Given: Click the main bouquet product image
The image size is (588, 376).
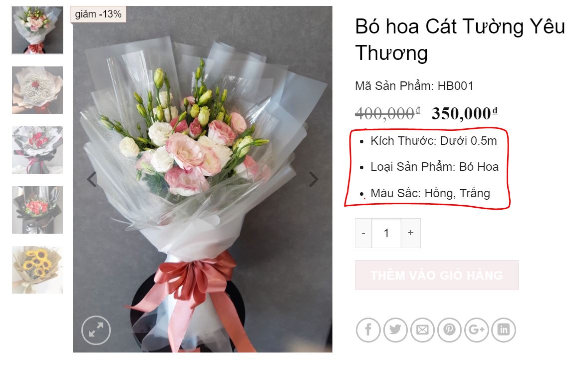Looking at the screenshot, I should 203,179.
